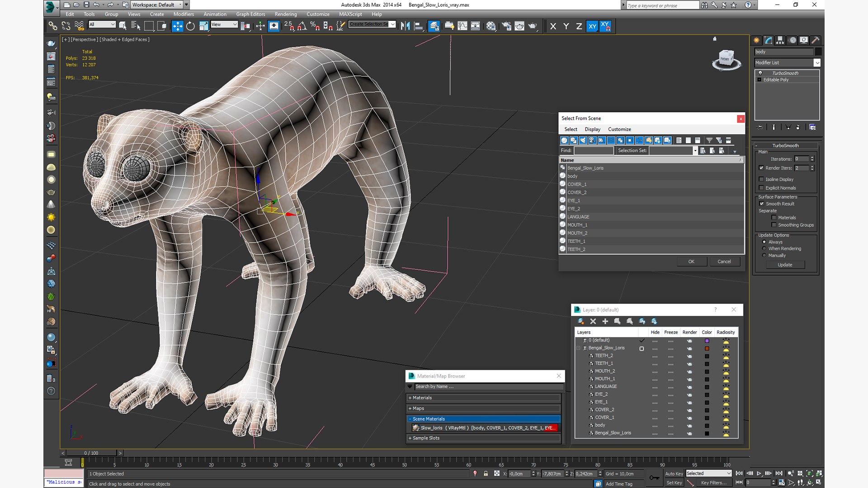The width and height of the screenshot is (868, 488).
Task: Toggle Smooth Result checkbox
Action: click(762, 204)
